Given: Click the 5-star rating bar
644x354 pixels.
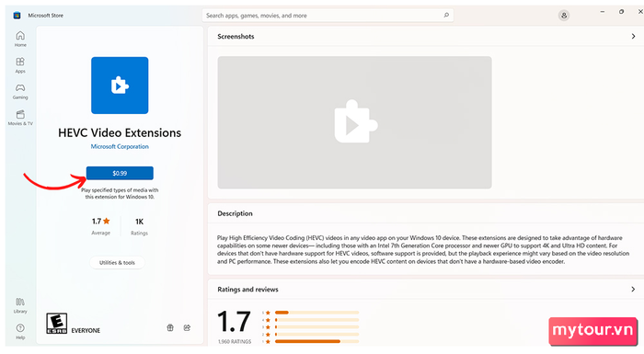Looking at the screenshot, I should [316, 313].
